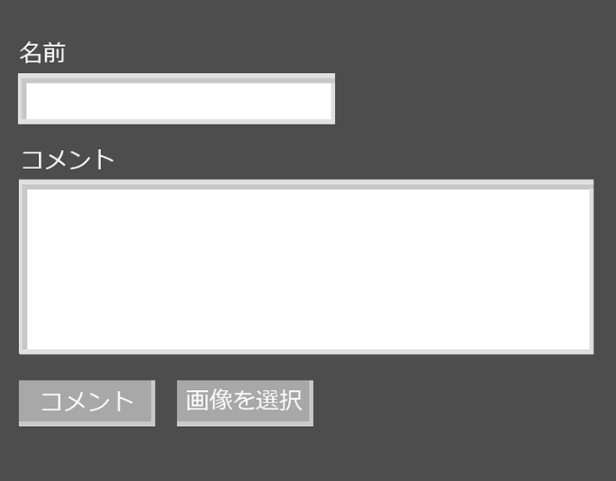Click inside the white name entry box
This screenshot has width=616, height=481.
[x=176, y=99]
